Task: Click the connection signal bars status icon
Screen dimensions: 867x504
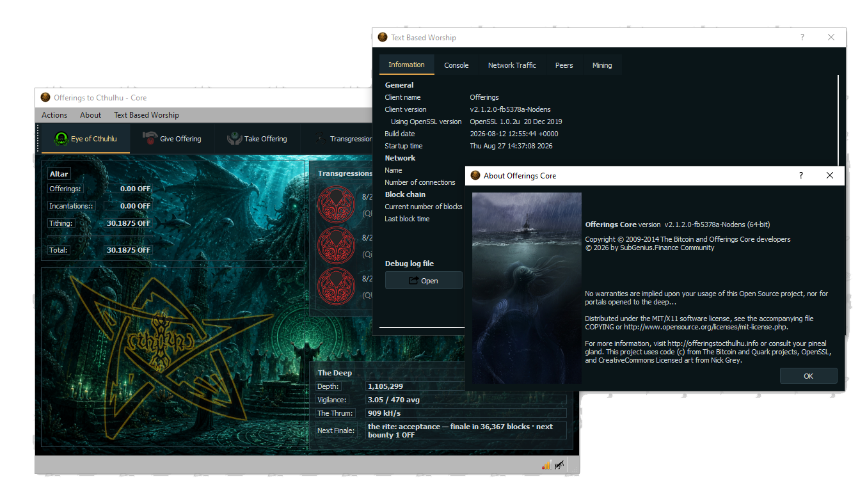Action: pos(546,465)
